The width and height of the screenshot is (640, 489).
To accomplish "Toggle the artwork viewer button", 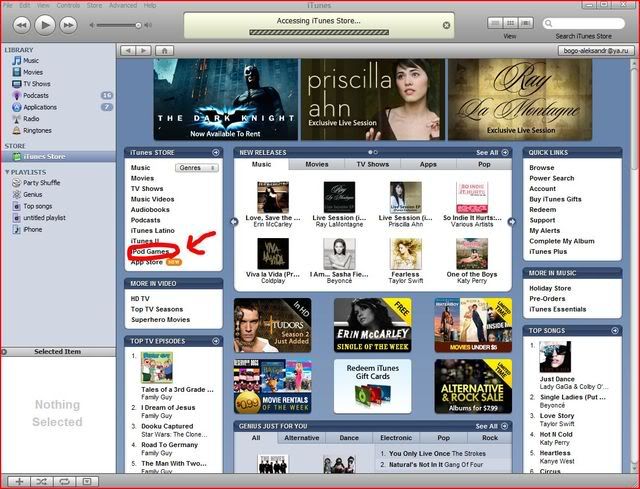I will tap(87, 482).
